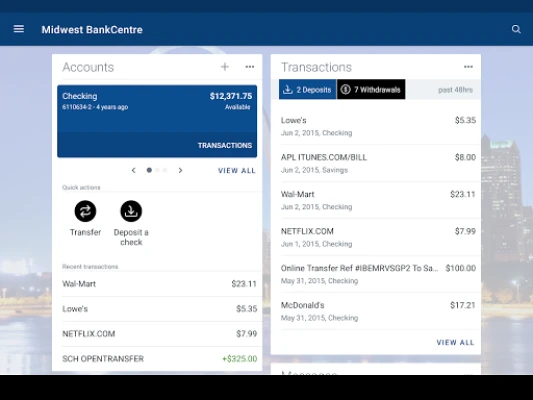Click VIEW ALL under the Accounts carousel
Screen dimensions: 533x400
237,171
